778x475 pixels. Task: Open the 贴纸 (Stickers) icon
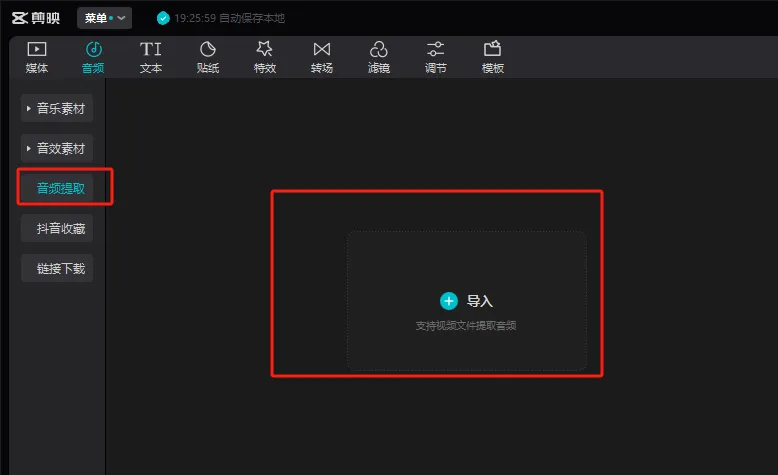tap(208, 49)
